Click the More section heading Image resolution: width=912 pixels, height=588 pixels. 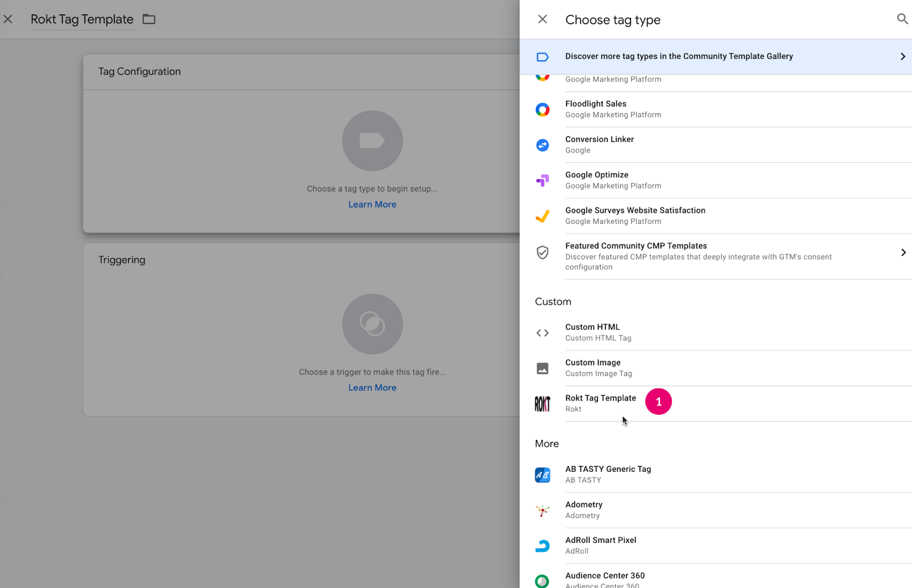pos(547,444)
